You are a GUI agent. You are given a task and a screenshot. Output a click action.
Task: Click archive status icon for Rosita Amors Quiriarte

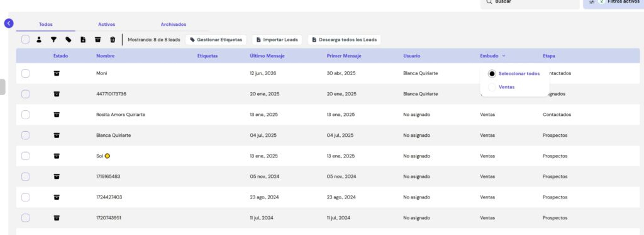pyautogui.click(x=57, y=115)
